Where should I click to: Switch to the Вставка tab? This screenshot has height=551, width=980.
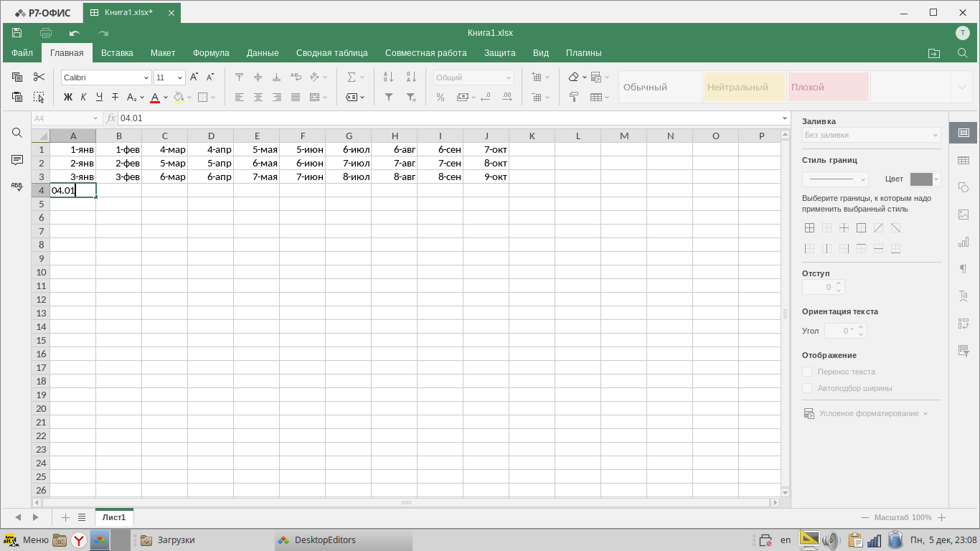[117, 53]
